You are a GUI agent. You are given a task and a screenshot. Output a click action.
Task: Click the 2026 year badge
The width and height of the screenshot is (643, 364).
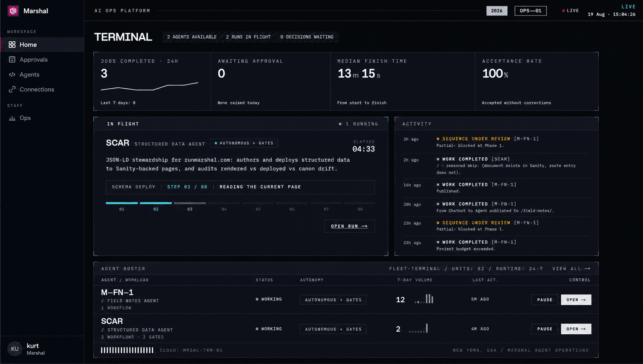pyautogui.click(x=497, y=11)
